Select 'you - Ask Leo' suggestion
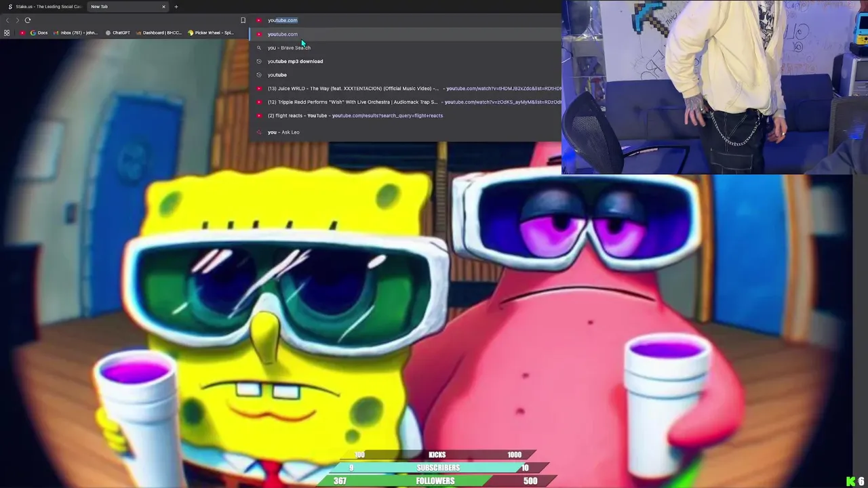 [x=406, y=132]
